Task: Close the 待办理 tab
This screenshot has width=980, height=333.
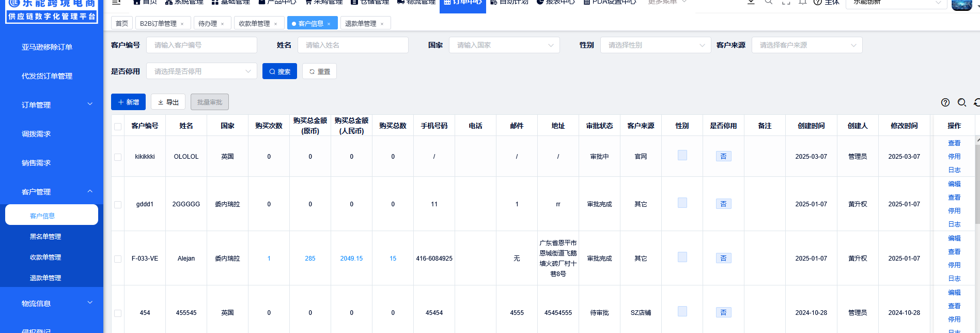Action: pos(223,24)
